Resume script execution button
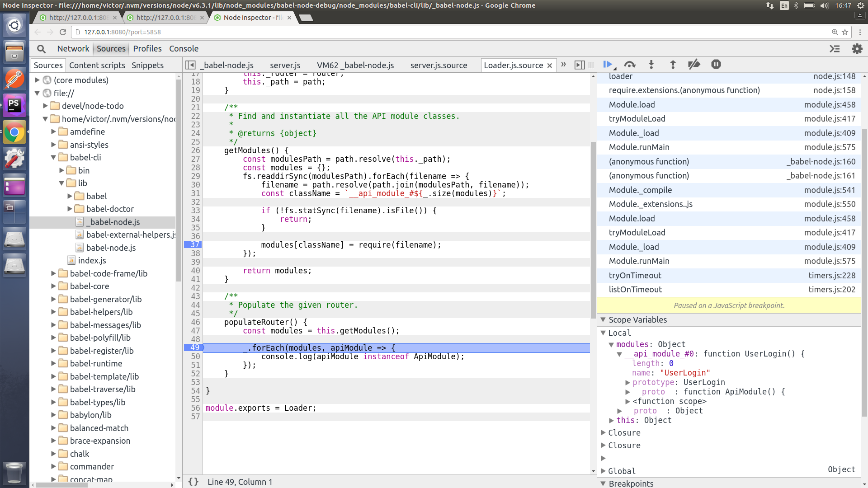Screen dimensions: 868x488 [609, 65]
